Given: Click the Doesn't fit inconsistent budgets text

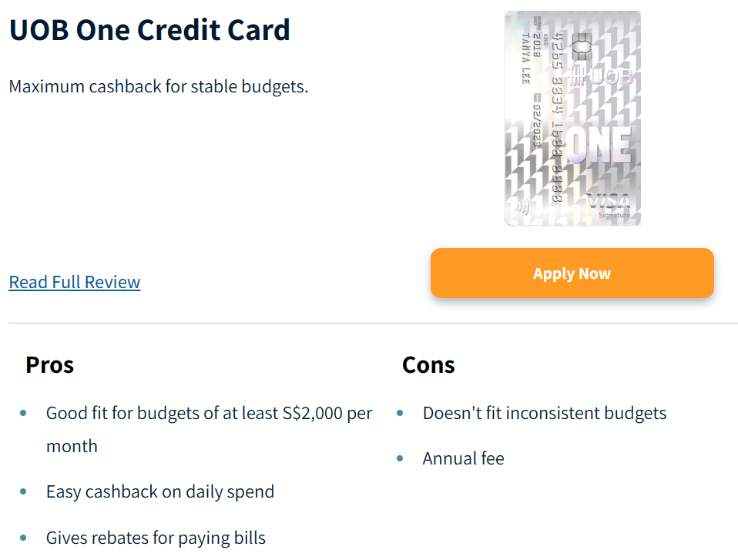Looking at the screenshot, I should pos(544,414).
